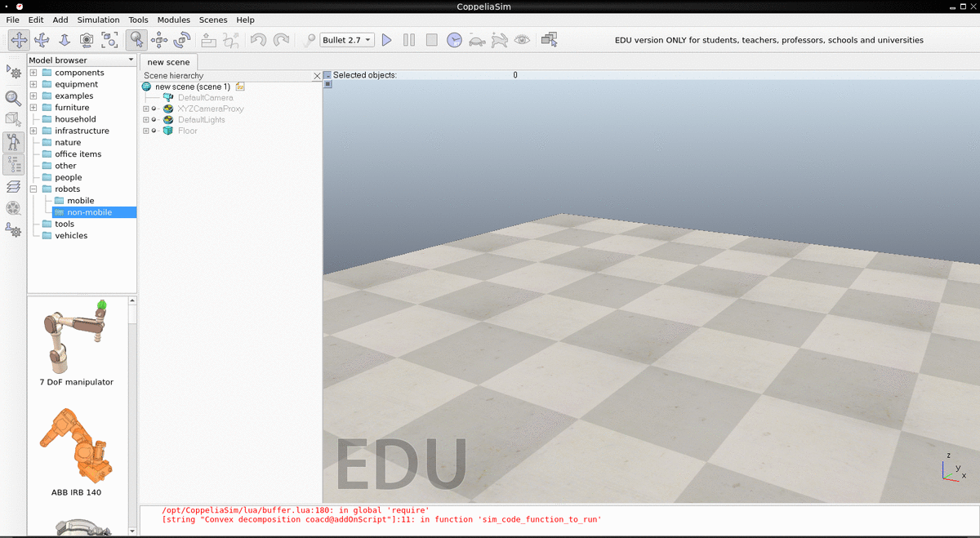Viewport: 980px width, 538px height.
Task: Slow down simulation with the turtle icon
Action: pos(477,39)
